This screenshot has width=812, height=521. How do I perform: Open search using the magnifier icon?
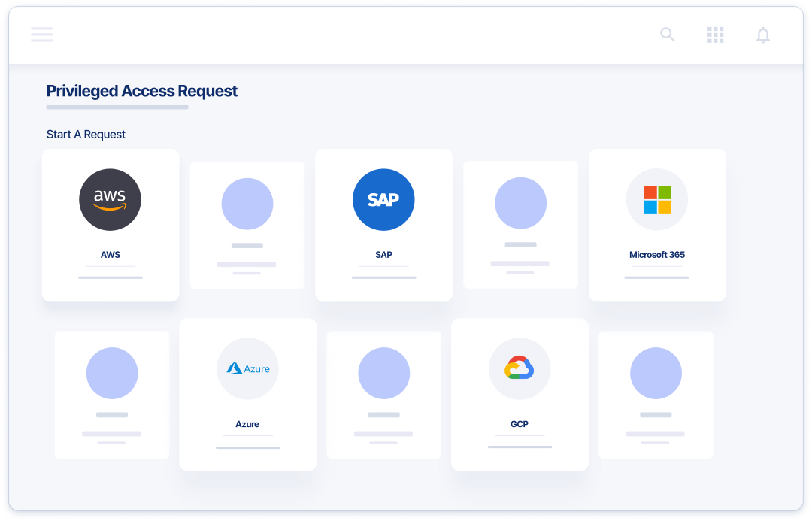point(667,35)
